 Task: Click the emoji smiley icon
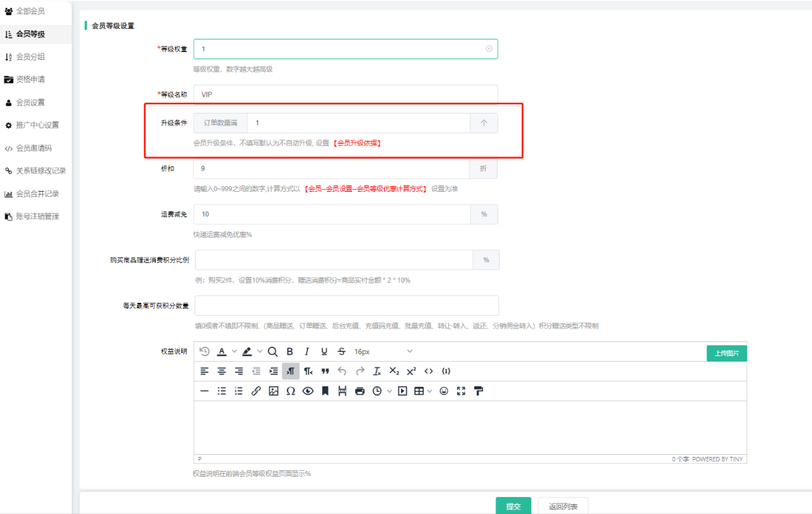click(x=444, y=391)
